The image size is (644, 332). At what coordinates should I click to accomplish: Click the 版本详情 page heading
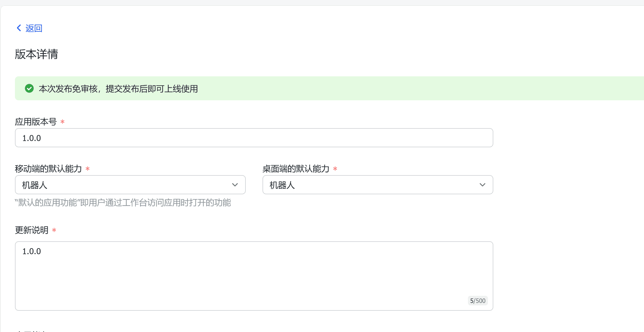[x=36, y=54]
